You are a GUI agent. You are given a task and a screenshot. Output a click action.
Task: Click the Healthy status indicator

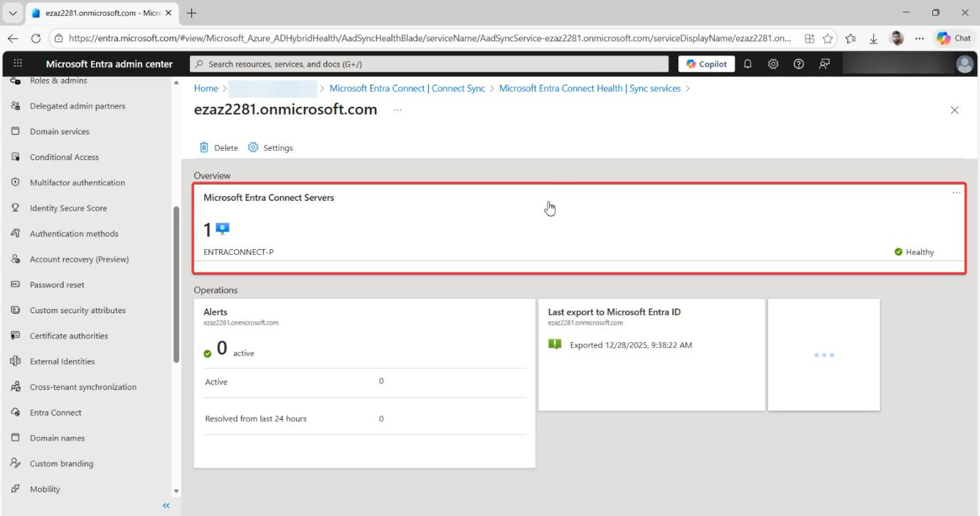915,252
